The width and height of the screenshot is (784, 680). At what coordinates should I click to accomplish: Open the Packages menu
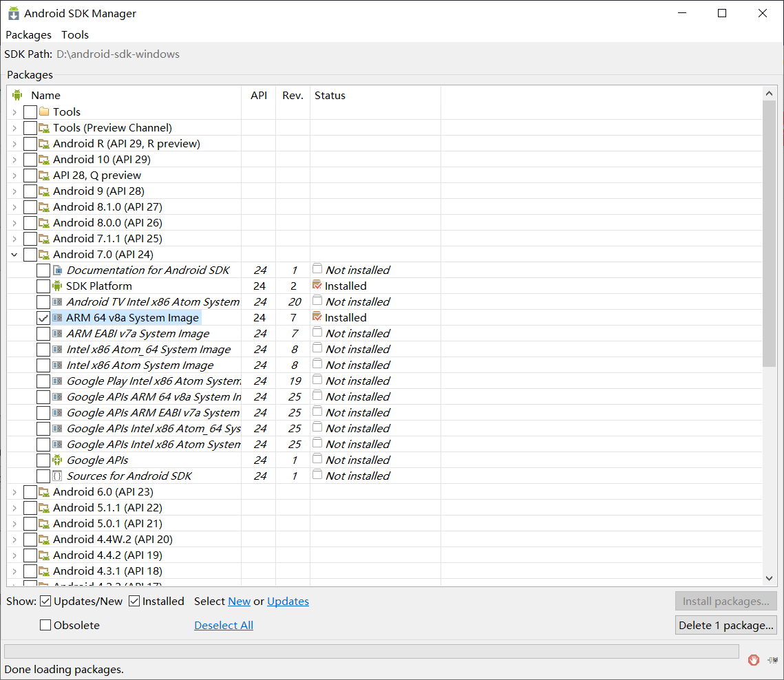point(28,34)
